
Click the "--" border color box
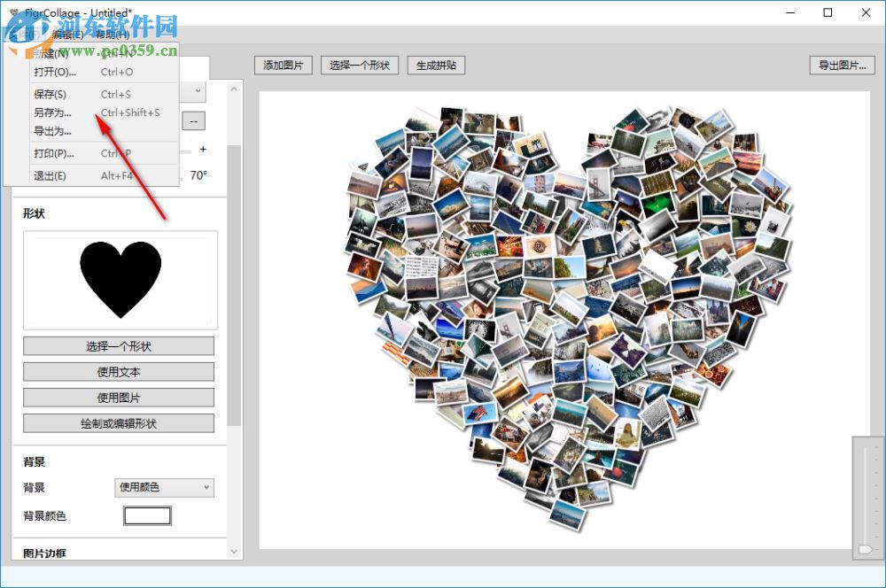193,121
